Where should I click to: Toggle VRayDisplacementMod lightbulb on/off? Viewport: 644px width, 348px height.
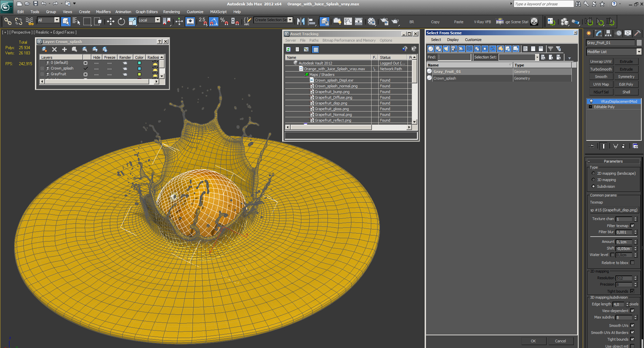point(591,101)
